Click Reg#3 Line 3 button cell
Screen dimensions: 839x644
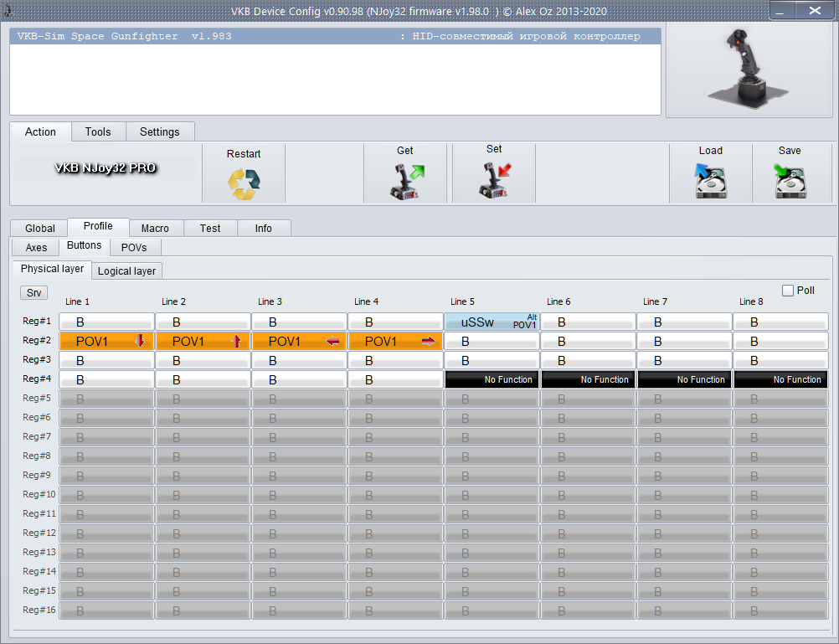(300, 360)
